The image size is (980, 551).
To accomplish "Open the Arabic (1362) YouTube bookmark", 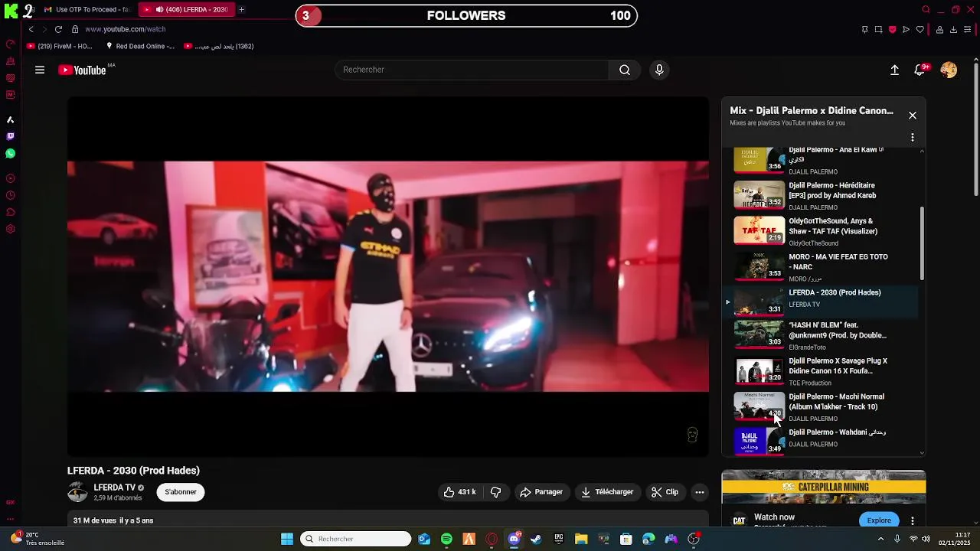I will tap(219, 46).
